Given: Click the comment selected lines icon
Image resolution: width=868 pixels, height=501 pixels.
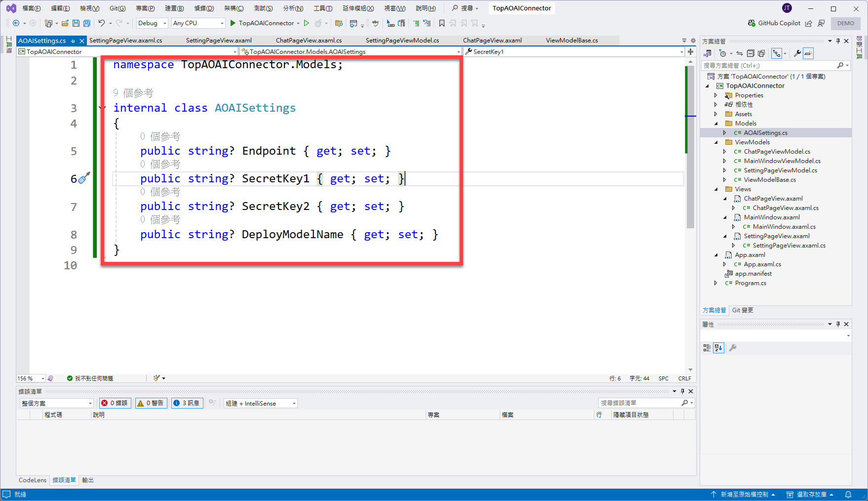Looking at the screenshot, I should pos(416,23).
